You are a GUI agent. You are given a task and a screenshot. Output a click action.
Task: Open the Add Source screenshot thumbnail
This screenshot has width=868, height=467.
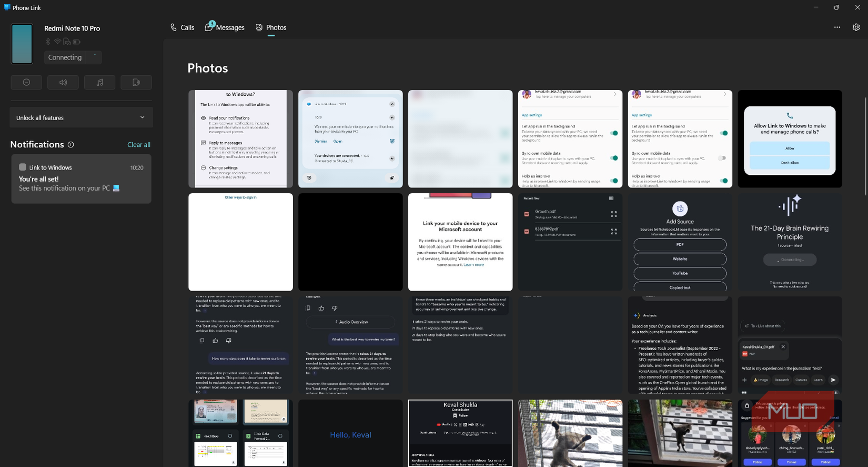point(680,242)
